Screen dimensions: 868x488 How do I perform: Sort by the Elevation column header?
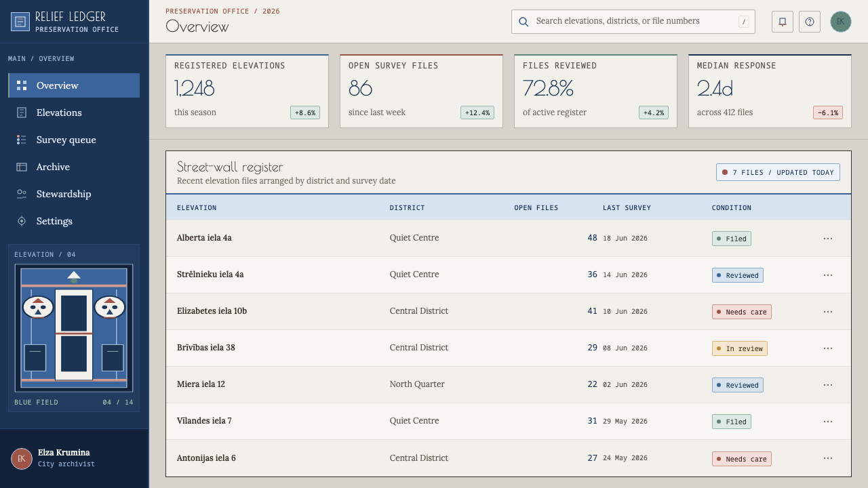(x=197, y=207)
